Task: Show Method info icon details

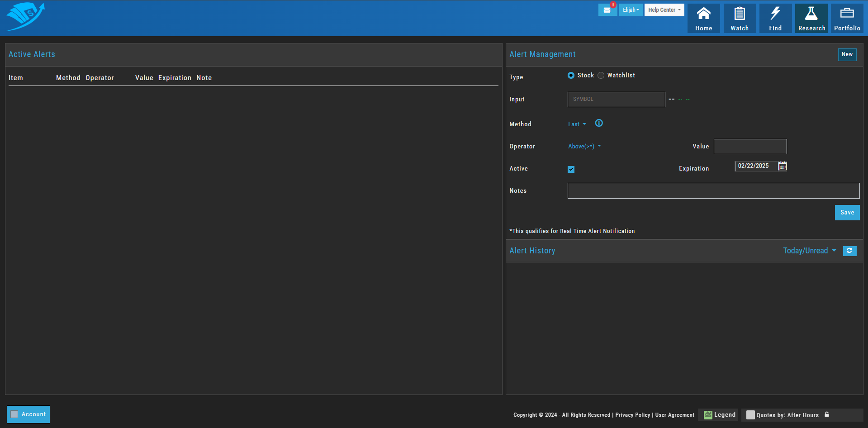Action: coord(599,123)
